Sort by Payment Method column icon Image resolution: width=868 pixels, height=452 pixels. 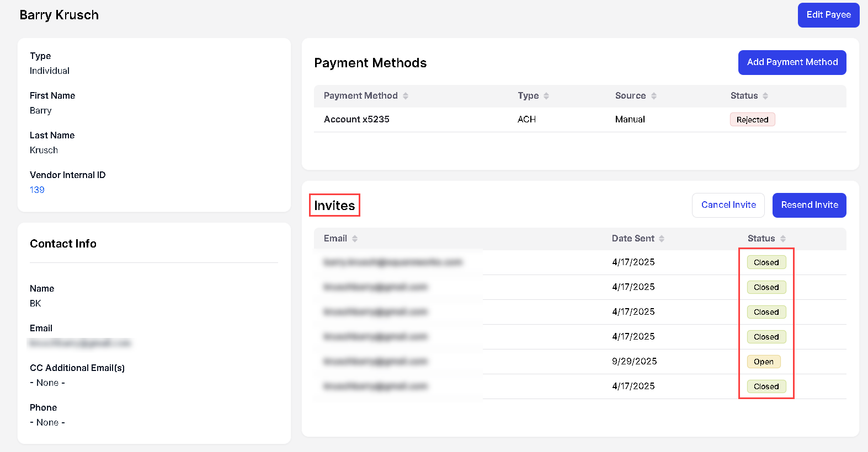(406, 96)
